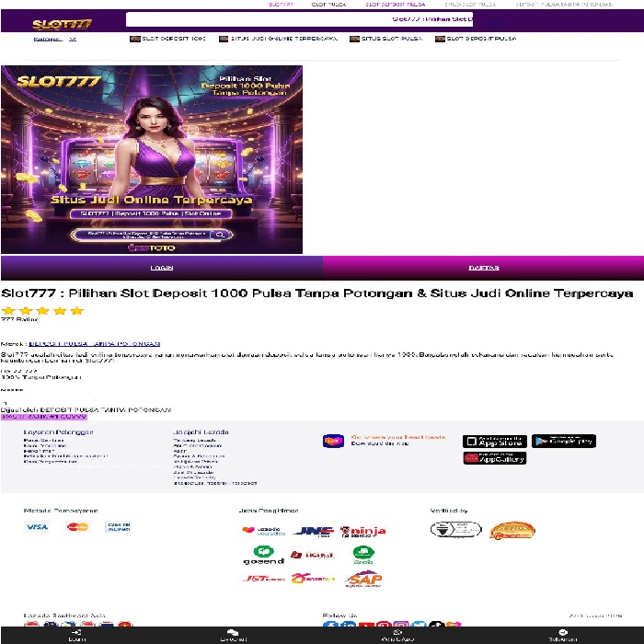Click the SLOT777 logo in header
The image size is (644, 644).
coord(62,25)
